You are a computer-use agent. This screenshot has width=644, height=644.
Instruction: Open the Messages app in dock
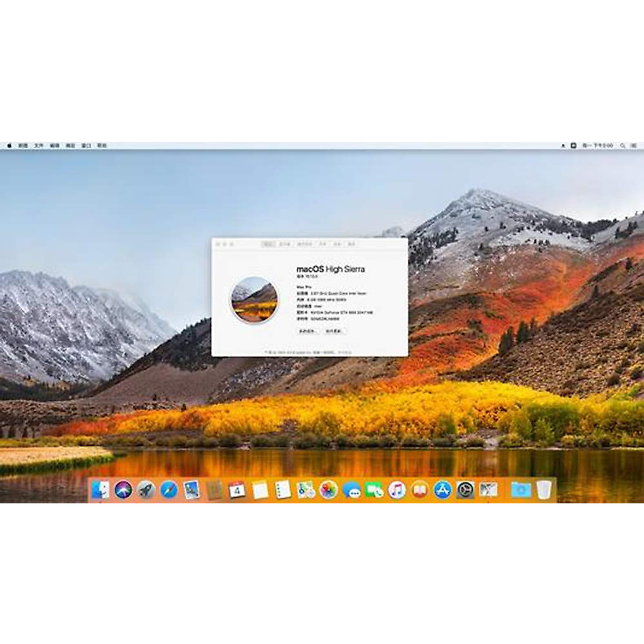(x=352, y=489)
